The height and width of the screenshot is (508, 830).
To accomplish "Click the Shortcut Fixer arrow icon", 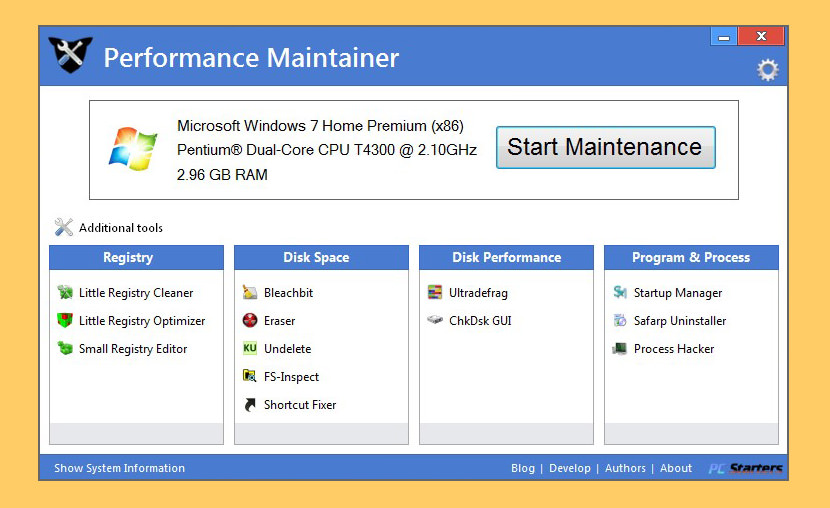I will pos(249,404).
